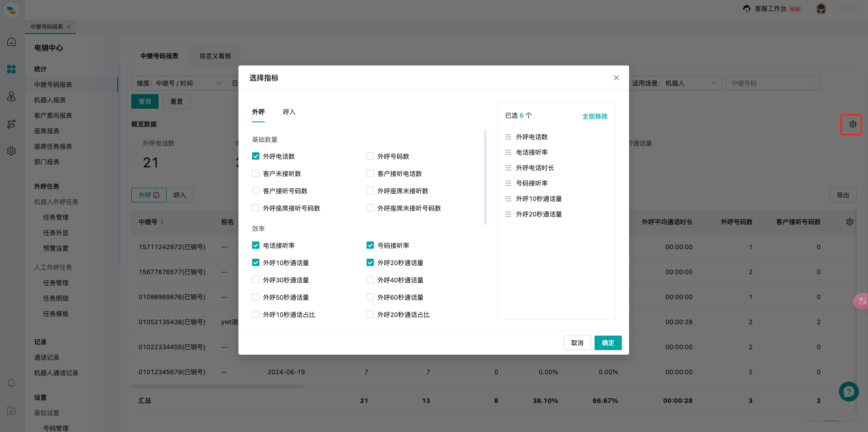Screen dimensions: 868x432
Task: Check the 外呼60秒通话量 checkbox
Action: click(x=370, y=297)
